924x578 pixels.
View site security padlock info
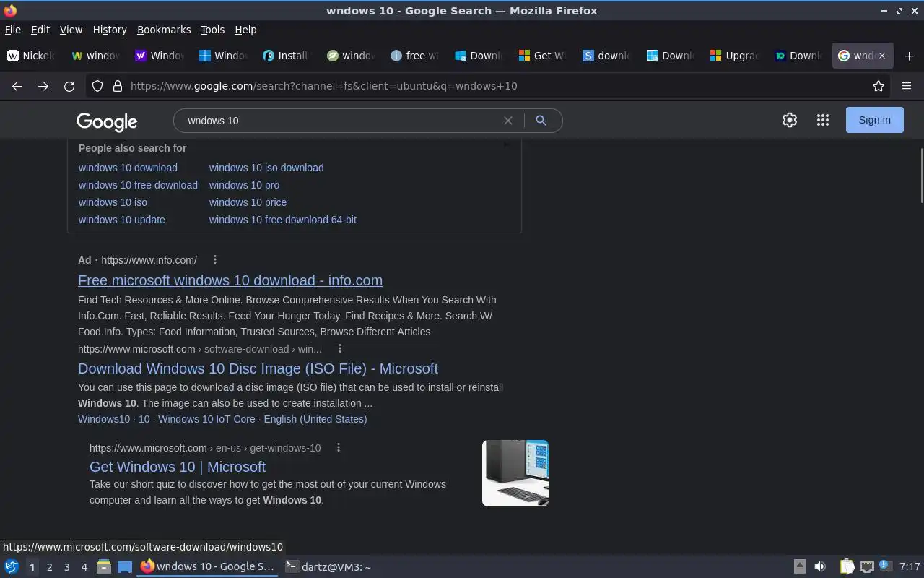pyautogui.click(x=118, y=86)
